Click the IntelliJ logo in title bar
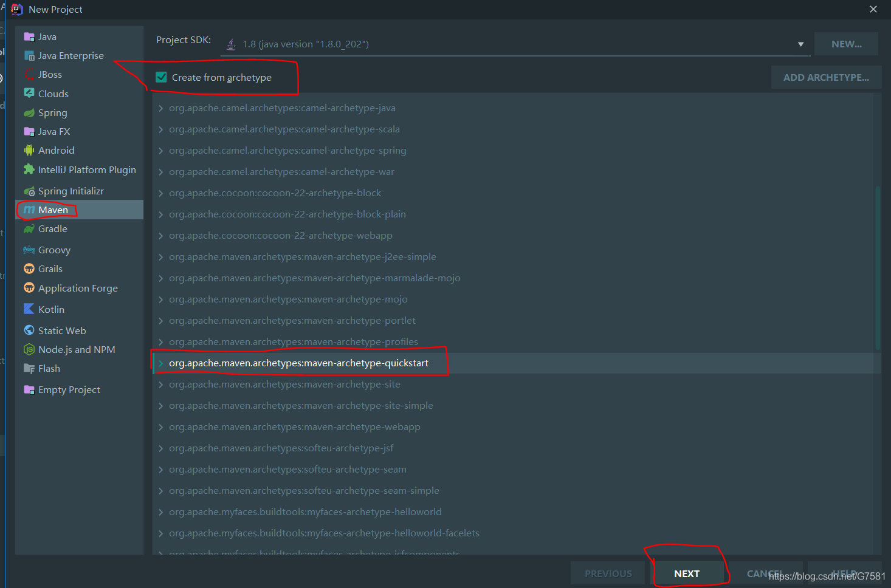The height and width of the screenshot is (588, 891). click(x=16, y=9)
